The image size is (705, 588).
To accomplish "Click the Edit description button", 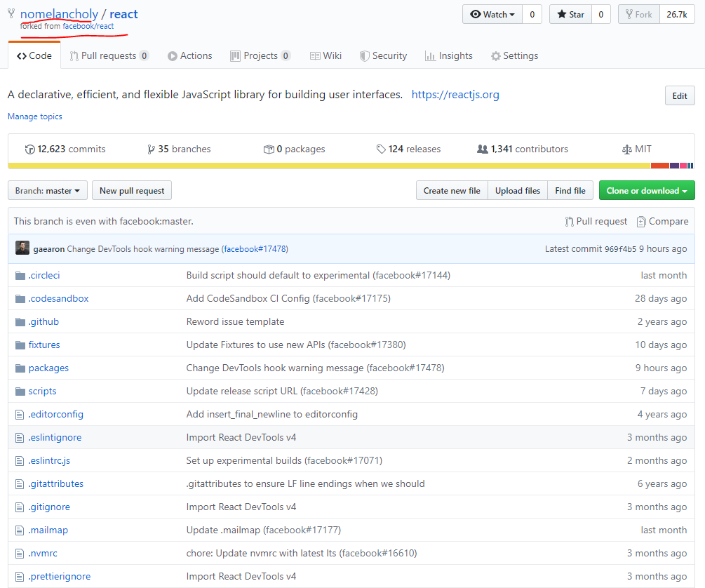I will [x=679, y=96].
